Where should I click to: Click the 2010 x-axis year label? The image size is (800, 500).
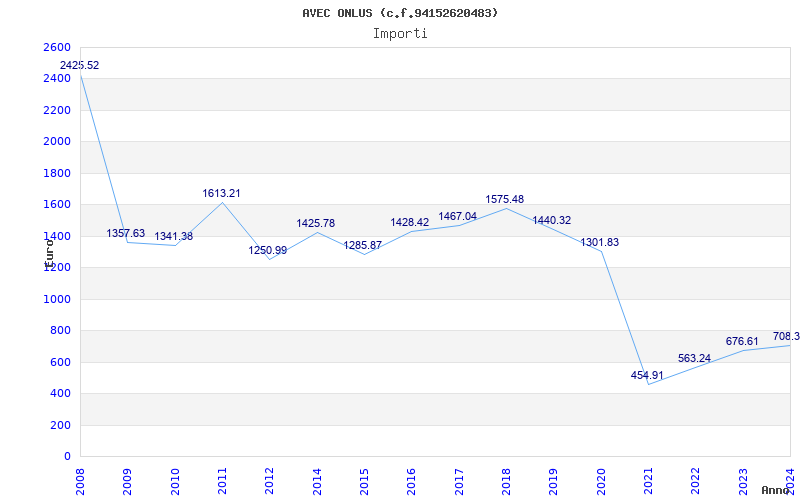pyautogui.click(x=175, y=481)
